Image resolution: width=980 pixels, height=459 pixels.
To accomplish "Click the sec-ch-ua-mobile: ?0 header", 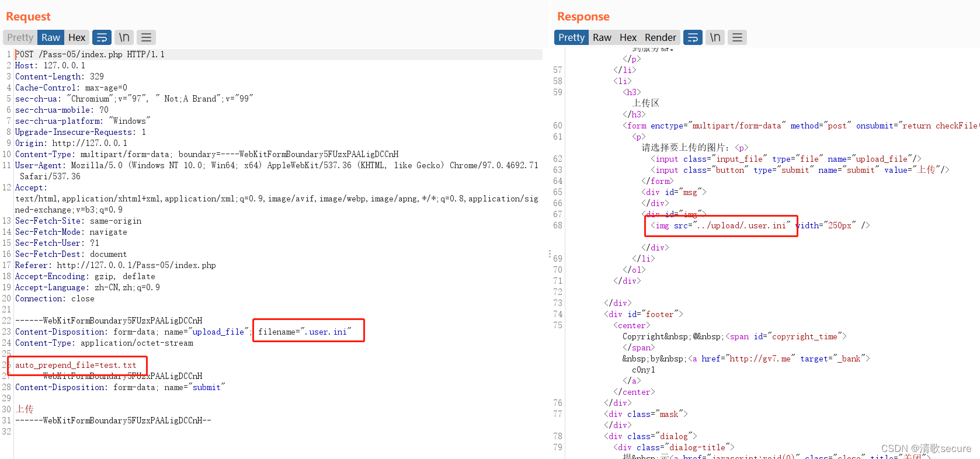I will [62, 110].
